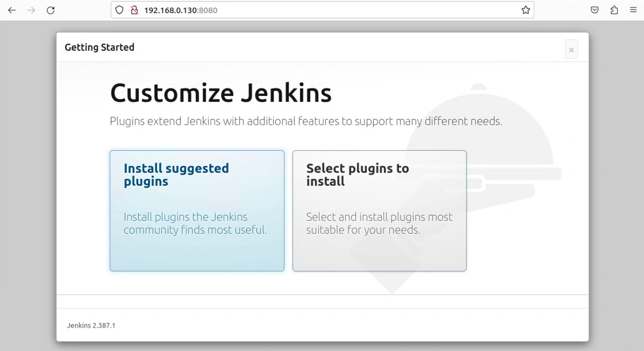The width and height of the screenshot is (644, 351).
Task: Click the 'Plugins extend Jenkins' subtitle text
Action: (306, 121)
